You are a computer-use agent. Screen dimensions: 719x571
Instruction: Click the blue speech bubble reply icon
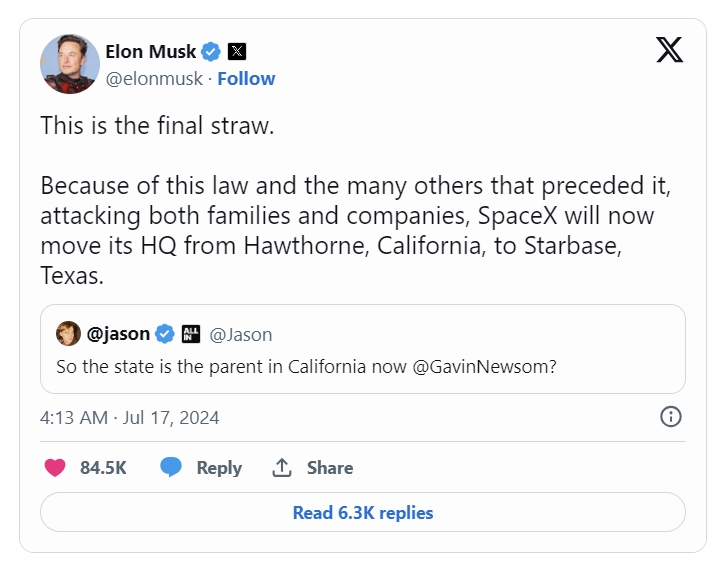(x=172, y=467)
